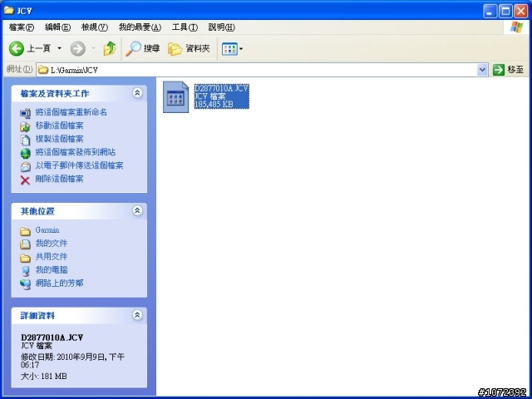The image size is (532, 399).
Task: Open the 說明(H) menu
Action: coord(221,27)
